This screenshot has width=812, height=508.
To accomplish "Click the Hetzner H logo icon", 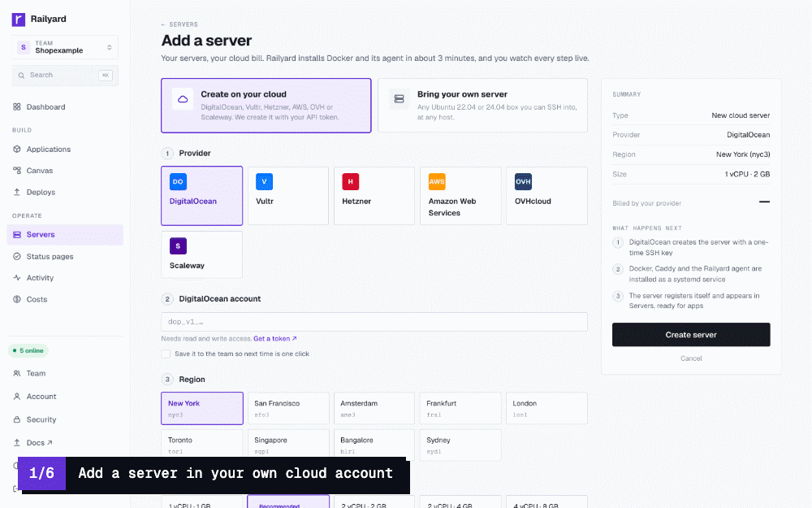I will coord(351,182).
